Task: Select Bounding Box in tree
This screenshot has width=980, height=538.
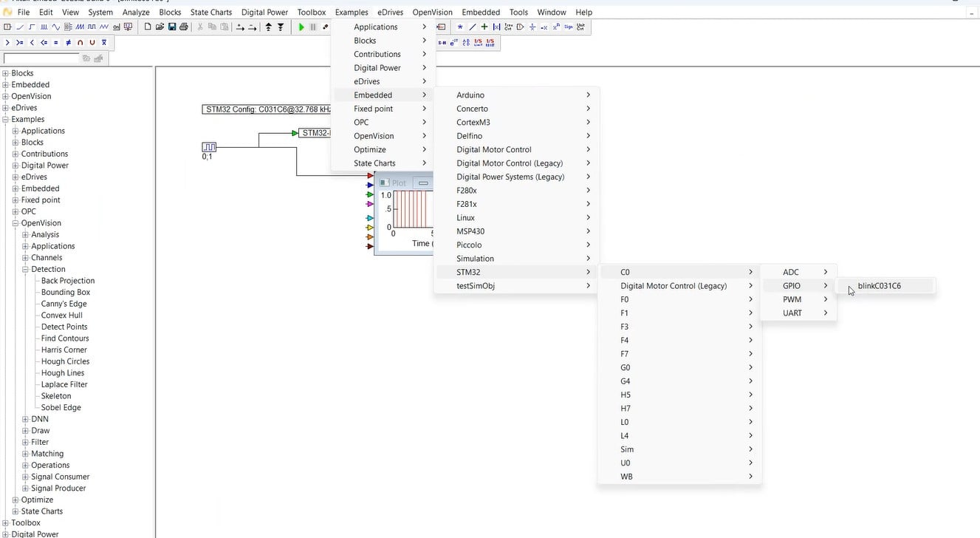Action: click(66, 292)
